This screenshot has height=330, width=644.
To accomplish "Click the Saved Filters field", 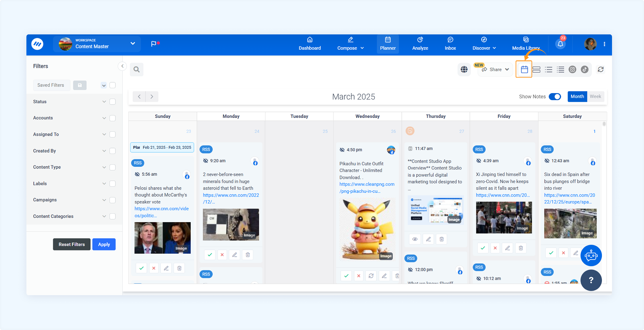I will point(52,85).
